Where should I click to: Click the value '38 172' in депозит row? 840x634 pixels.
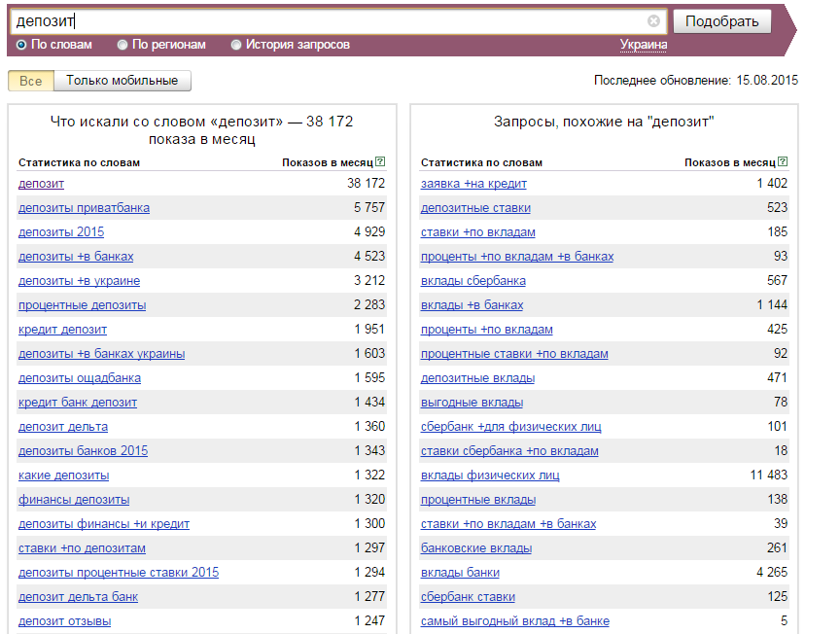click(x=366, y=183)
